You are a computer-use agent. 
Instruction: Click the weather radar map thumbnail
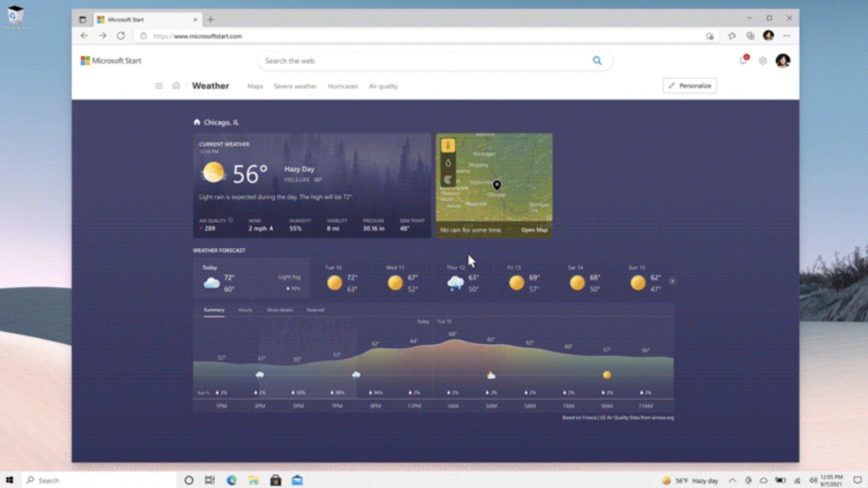point(494,186)
